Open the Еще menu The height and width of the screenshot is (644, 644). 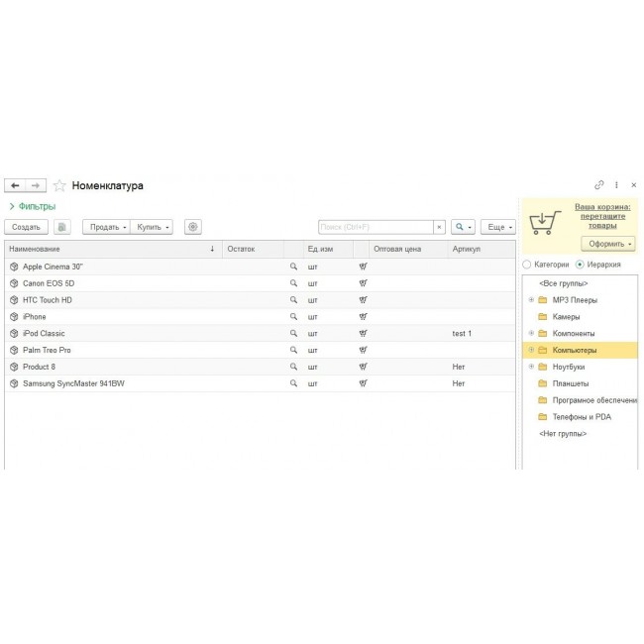[497, 227]
